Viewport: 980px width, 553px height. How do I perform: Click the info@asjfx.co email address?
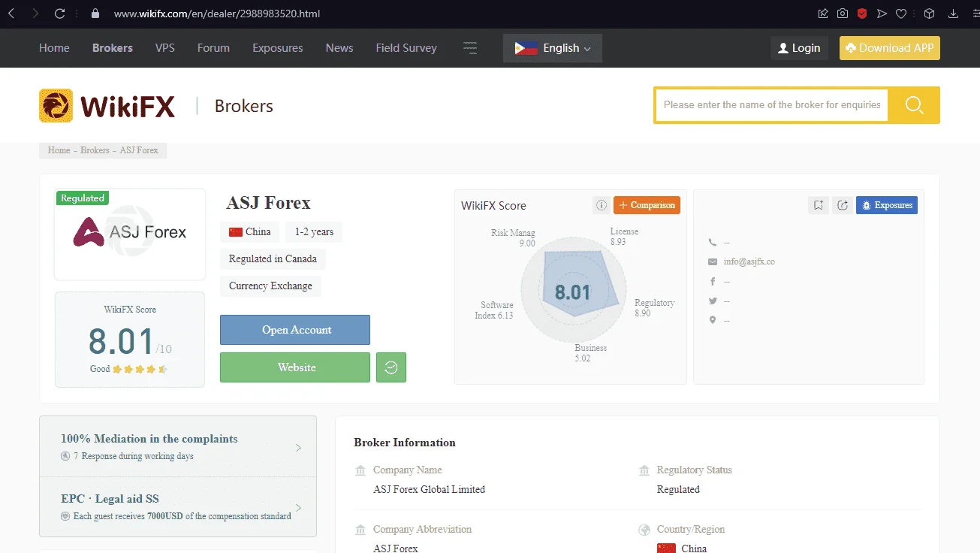(749, 261)
